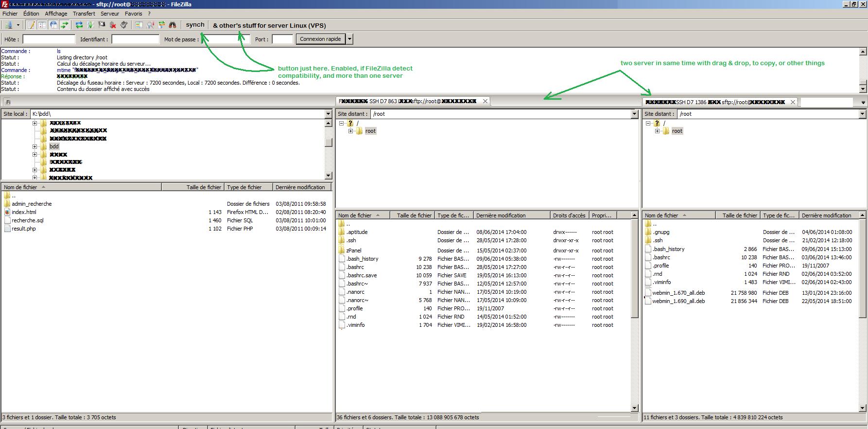
Task: Open the middle Site distant path dropdown
Action: click(x=634, y=114)
